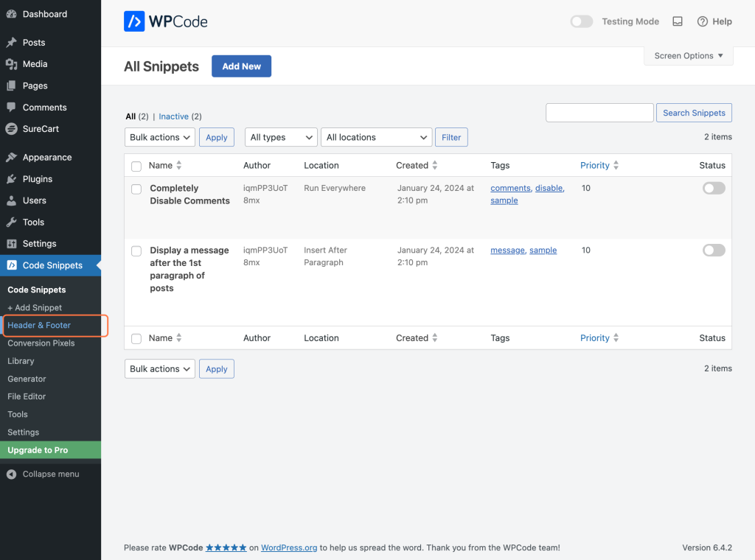Enable Testing Mode toggle
Screen dimensions: 755x560
coord(582,21)
